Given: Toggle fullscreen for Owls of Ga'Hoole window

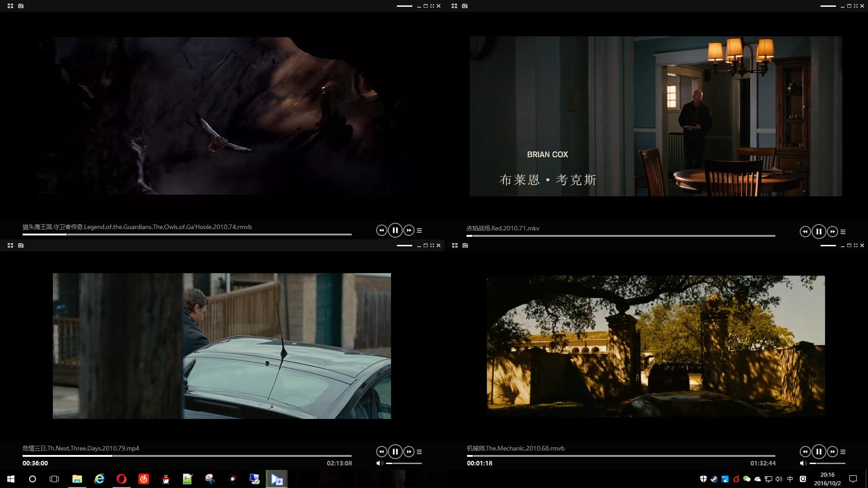Looking at the screenshot, I should pos(432,6).
